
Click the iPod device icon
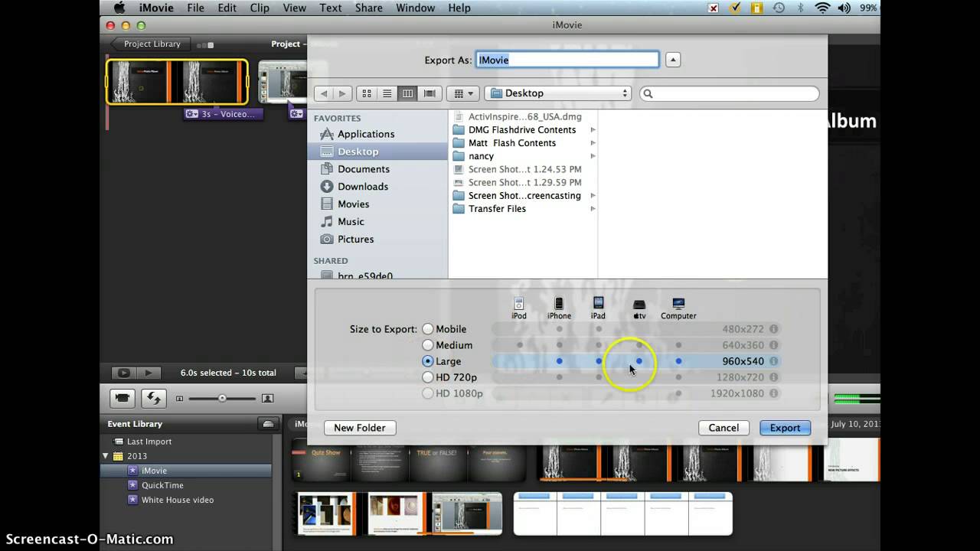519,304
